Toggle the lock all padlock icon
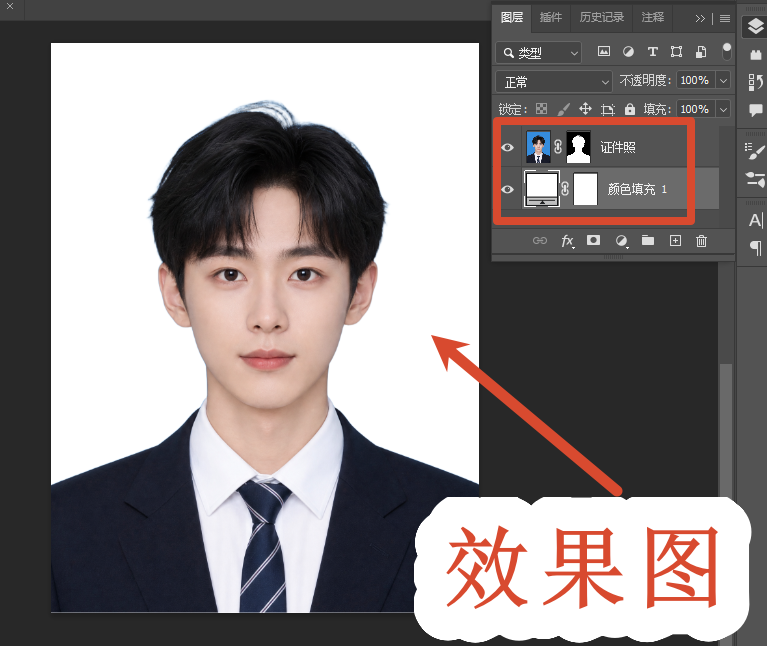The height and width of the screenshot is (646, 767). (630, 109)
